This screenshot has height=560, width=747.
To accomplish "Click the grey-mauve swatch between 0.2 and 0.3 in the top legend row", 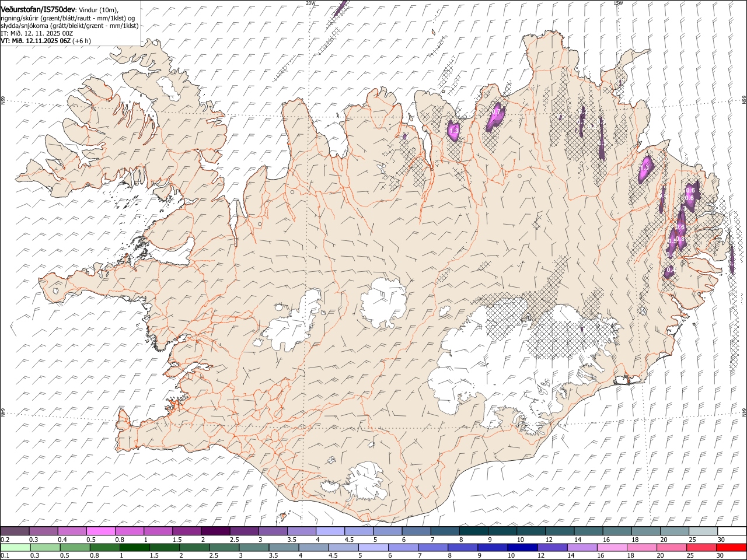I will coord(15,531).
